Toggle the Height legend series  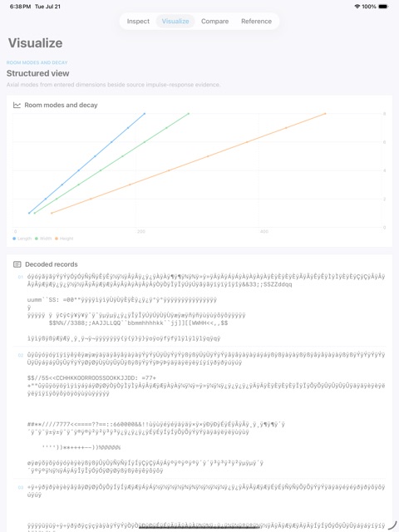coord(64,239)
